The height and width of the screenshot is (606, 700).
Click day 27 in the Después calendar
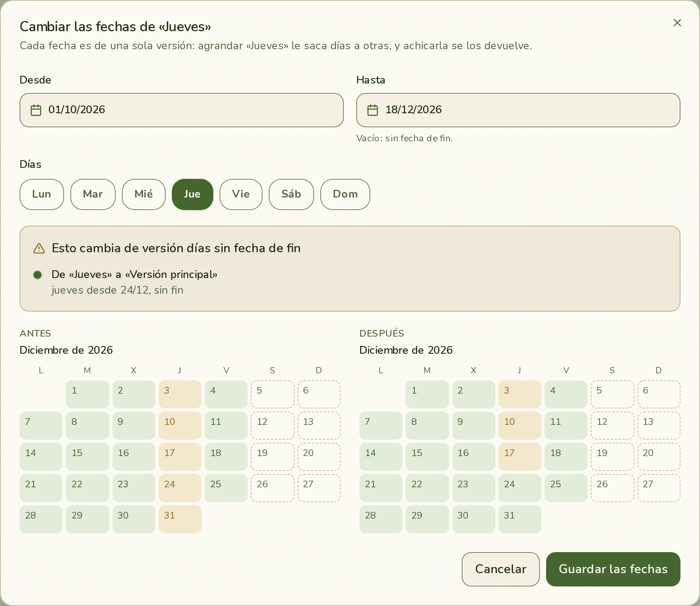(659, 488)
